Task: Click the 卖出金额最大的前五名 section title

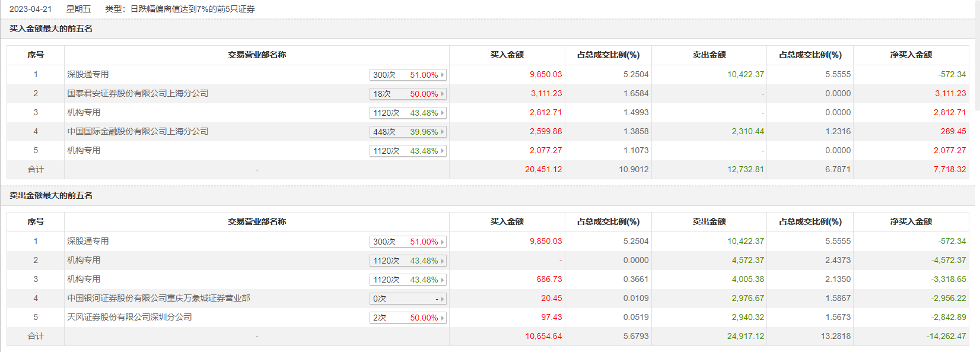Action: (x=51, y=195)
